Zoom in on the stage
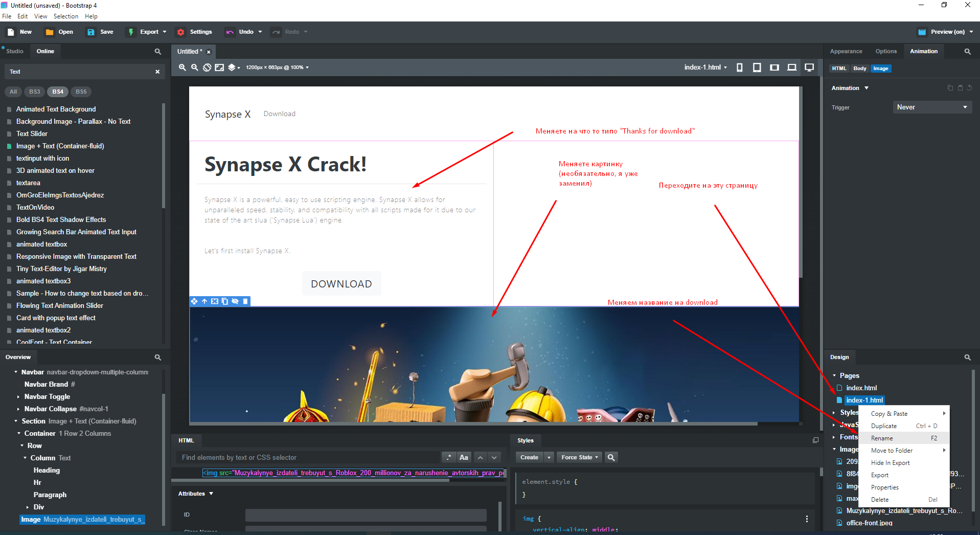The width and height of the screenshot is (980, 535). (182, 68)
